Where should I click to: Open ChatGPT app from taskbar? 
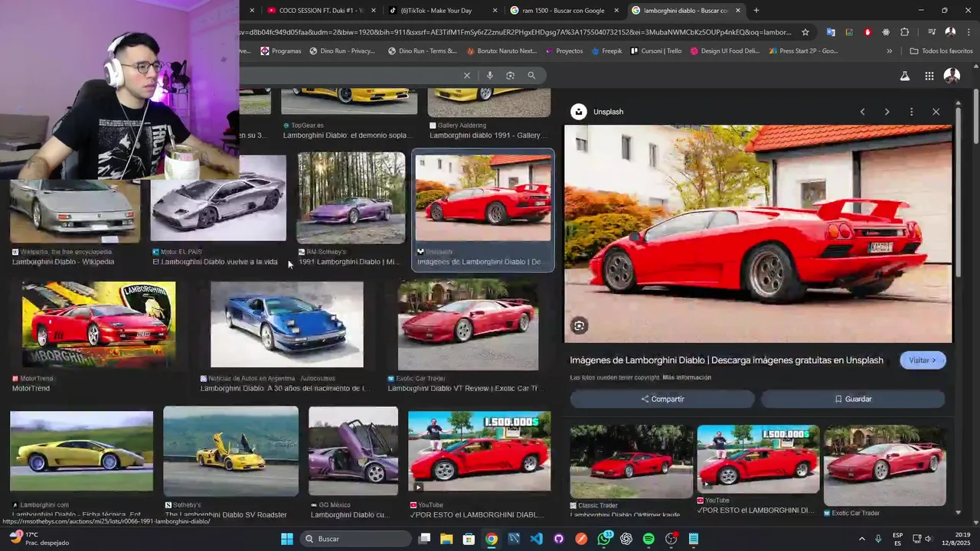[x=626, y=539]
